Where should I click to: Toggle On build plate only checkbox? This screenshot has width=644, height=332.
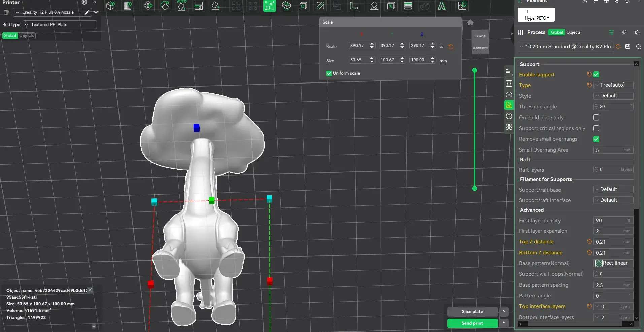click(x=596, y=118)
